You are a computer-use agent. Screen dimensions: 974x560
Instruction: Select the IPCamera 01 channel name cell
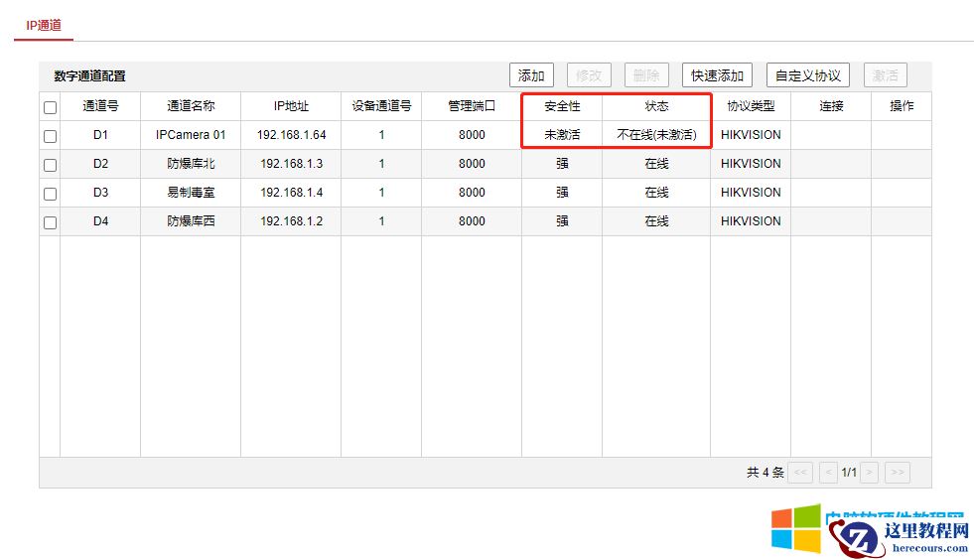(x=191, y=135)
